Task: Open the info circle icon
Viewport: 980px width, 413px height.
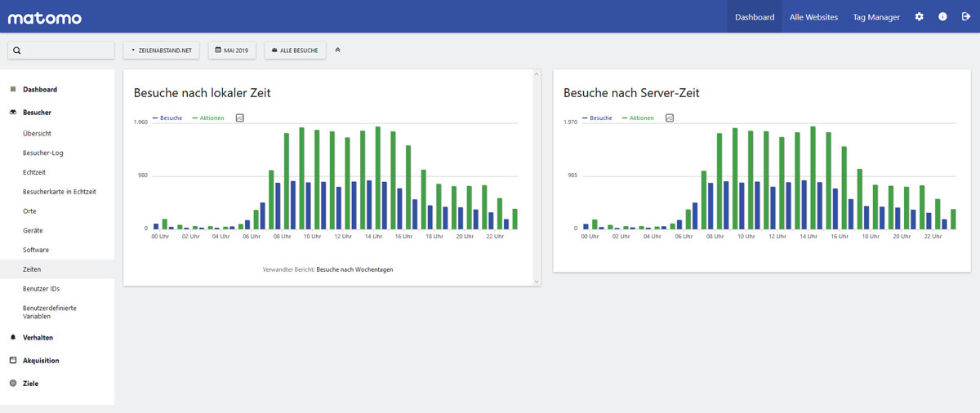Action: coord(942,16)
